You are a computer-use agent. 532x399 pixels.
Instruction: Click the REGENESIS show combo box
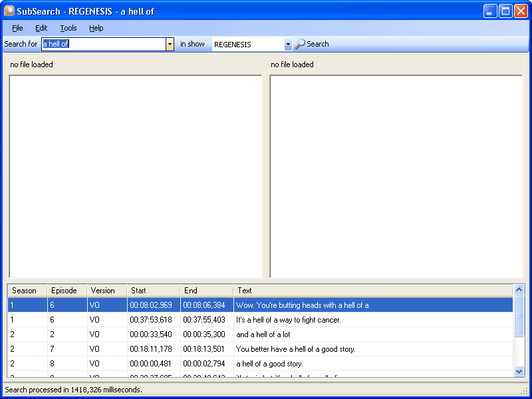247,45
